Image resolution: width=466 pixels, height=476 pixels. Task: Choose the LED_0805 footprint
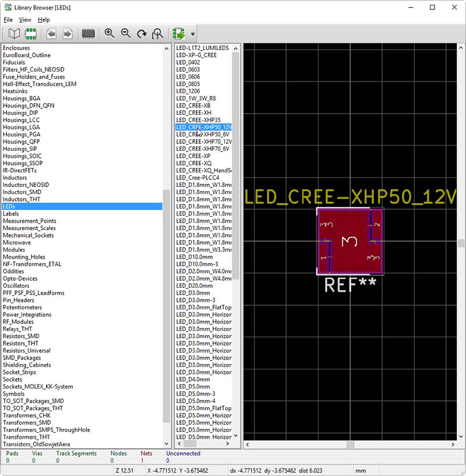point(188,84)
